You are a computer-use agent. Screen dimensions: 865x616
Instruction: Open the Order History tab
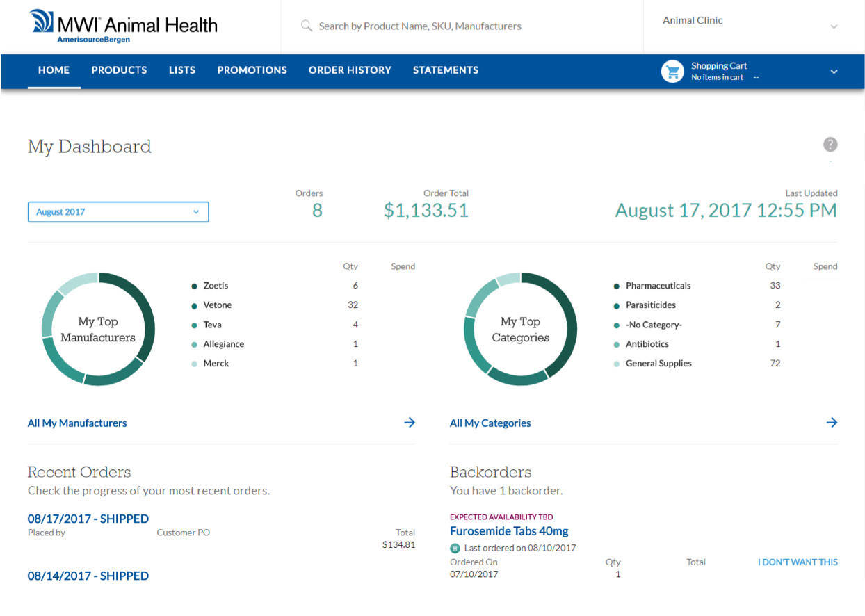(x=350, y=70)
